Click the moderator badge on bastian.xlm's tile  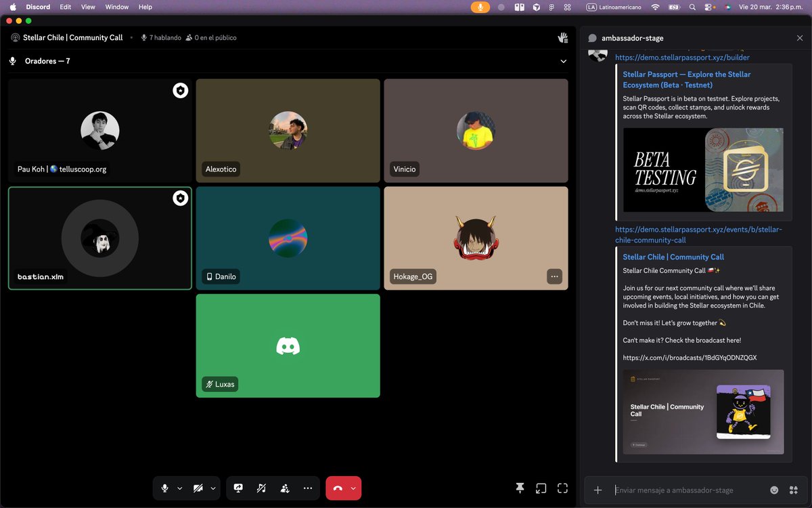point(180,198)
